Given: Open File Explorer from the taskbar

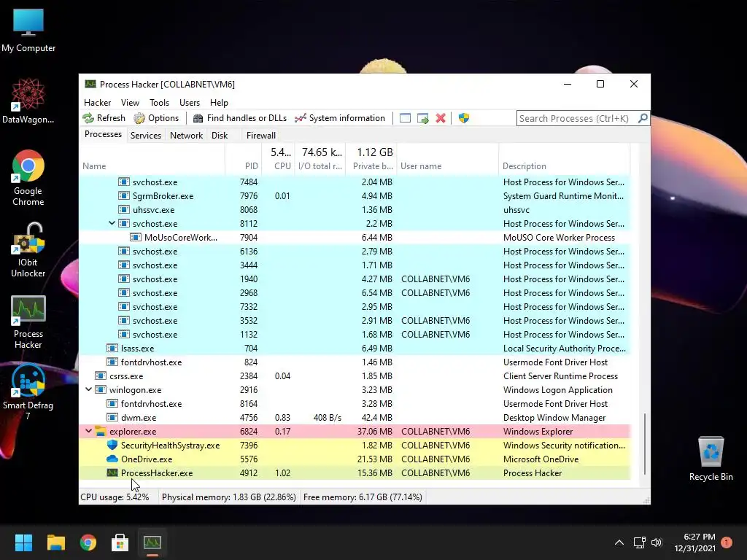Looking at the screenshot, I should 55,542.
